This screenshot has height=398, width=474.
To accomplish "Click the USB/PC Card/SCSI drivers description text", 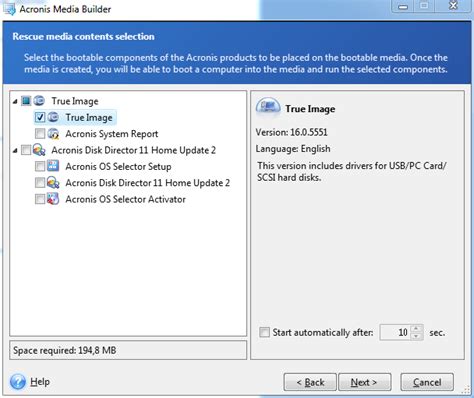I will [x=352, y=171].
